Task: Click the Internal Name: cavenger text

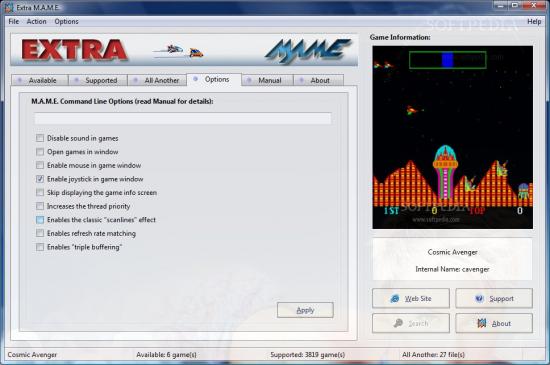Action: pyautogui.click(x=452, y=269)
